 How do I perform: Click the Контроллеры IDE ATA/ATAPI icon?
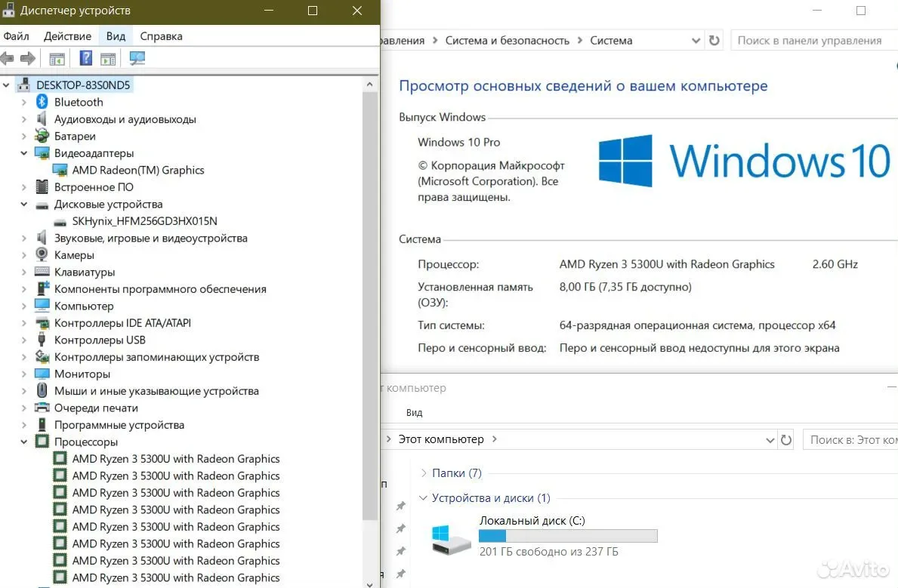click(x=42, y=323)
